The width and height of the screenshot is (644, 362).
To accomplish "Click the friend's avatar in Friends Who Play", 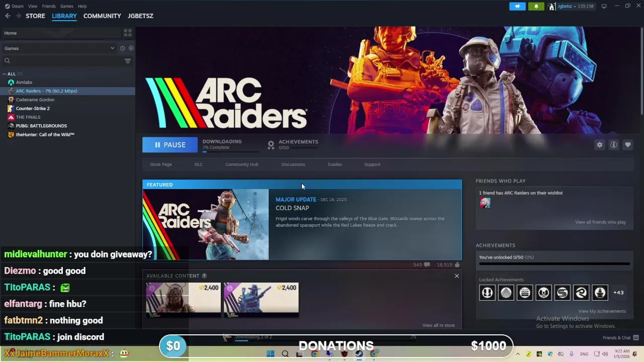I will 485,203.
